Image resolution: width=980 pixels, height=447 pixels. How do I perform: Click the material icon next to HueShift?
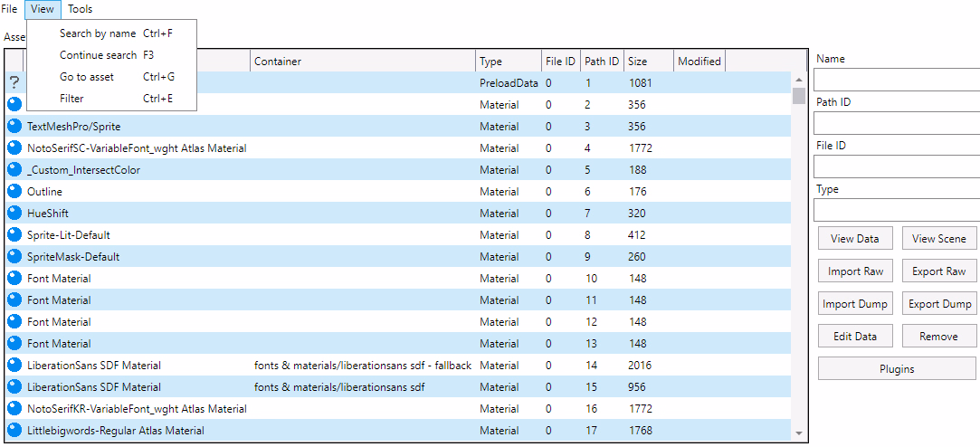click(14, 214)
